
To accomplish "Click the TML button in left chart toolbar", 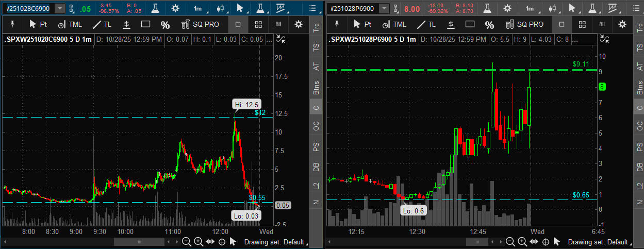I will (x=69, y=24).
